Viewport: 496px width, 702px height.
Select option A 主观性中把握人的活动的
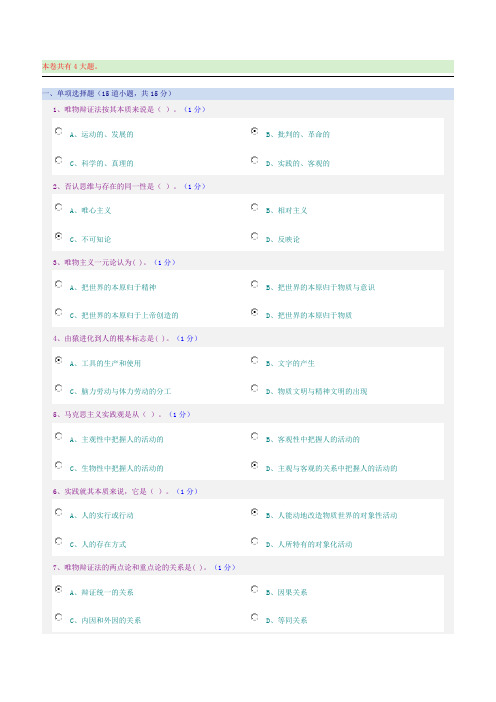coord(59,436)
